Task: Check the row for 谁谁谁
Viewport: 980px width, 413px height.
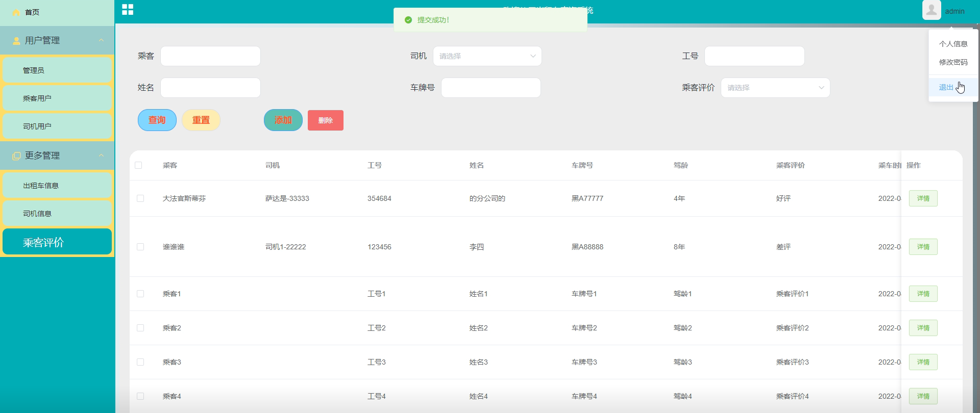Action: tap(140, 247)
